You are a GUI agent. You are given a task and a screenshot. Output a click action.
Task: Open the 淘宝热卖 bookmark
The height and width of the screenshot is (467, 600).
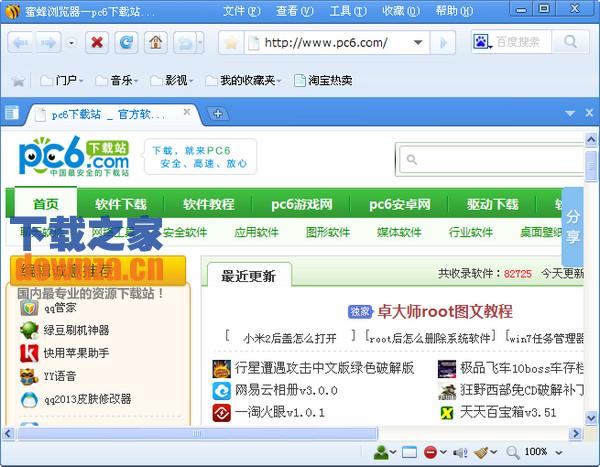[x=323, y=80]
